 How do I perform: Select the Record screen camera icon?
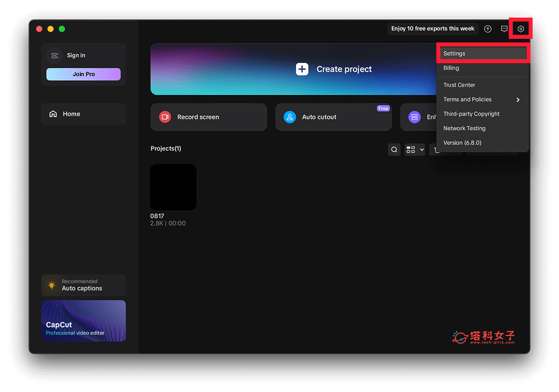(x=165, y=117)
